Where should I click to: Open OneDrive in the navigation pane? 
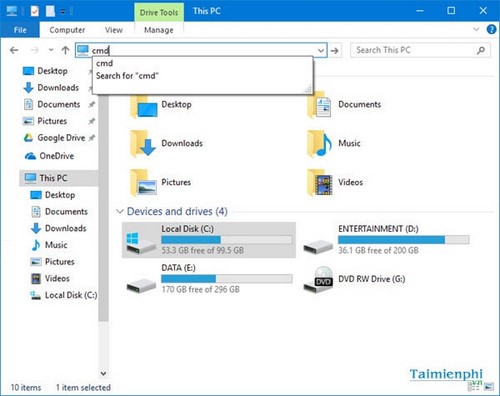[57, 156]
